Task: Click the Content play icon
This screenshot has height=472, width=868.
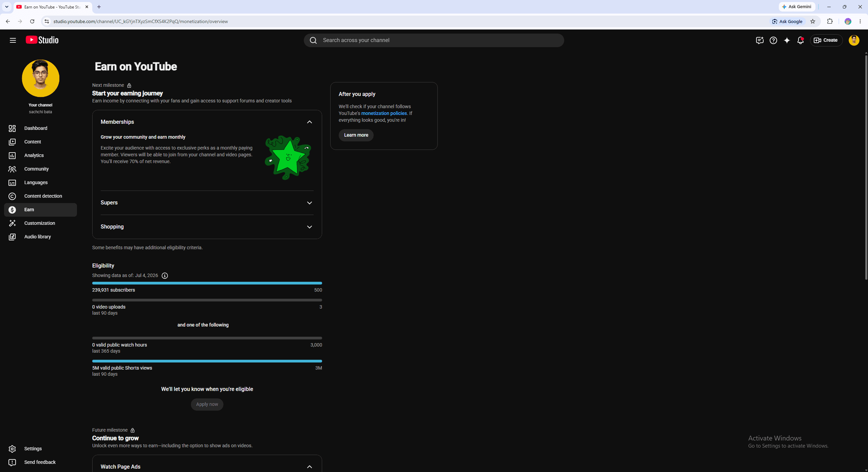Action: pos(12,142)
